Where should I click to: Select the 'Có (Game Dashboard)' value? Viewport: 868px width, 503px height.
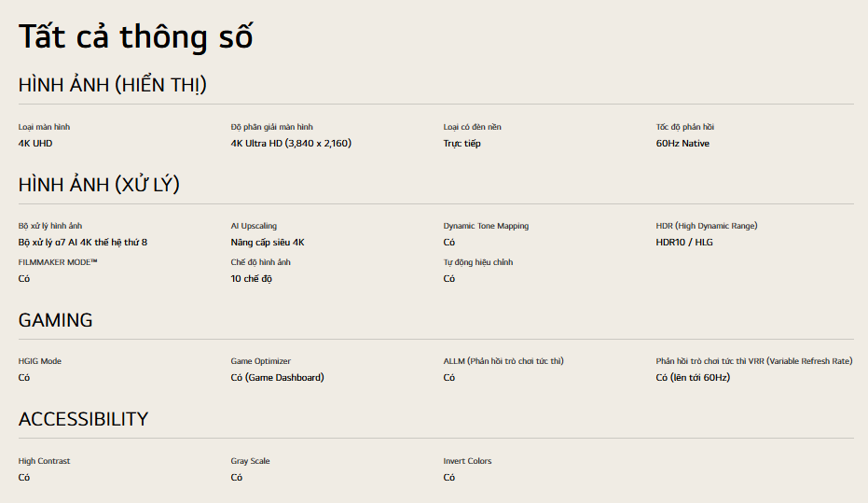(x=278, y=378)
